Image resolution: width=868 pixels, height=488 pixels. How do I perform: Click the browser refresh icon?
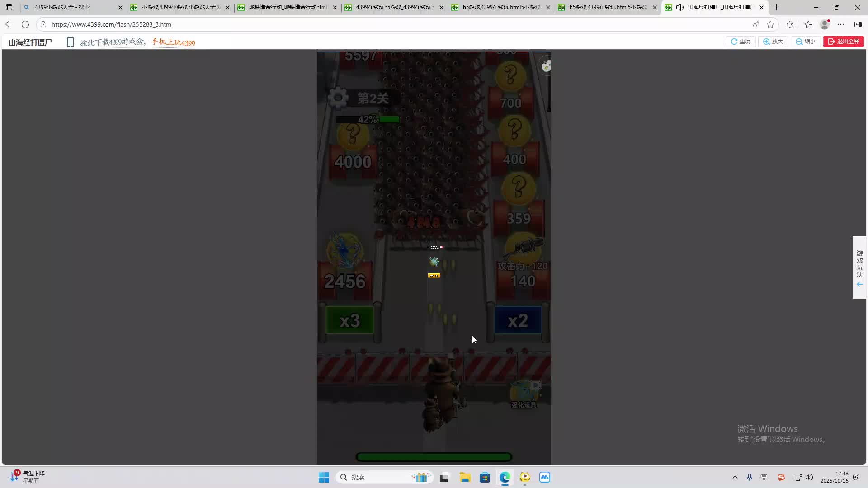click(25, 24)
